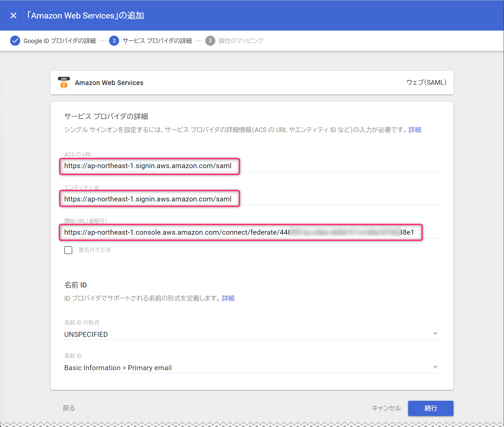The height and width of the screenshot is (427, 504).
Task: Select 属性のマッピング step
Action: pyautogui.click(x=241, y=41)
